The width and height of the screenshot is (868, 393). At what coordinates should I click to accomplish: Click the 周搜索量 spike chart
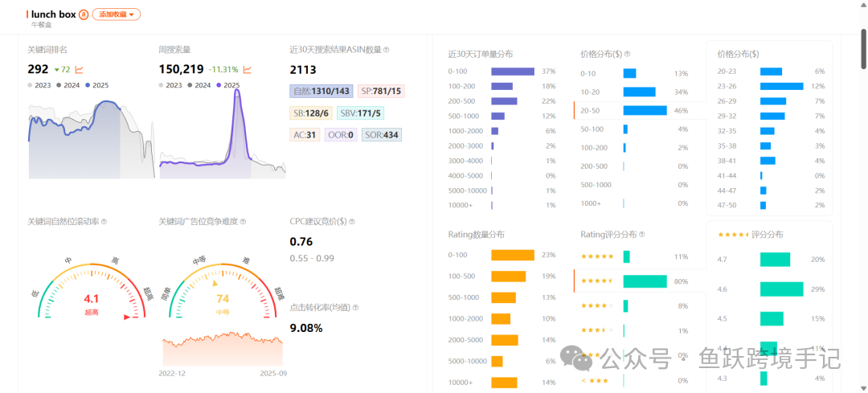tap(223, 133)
